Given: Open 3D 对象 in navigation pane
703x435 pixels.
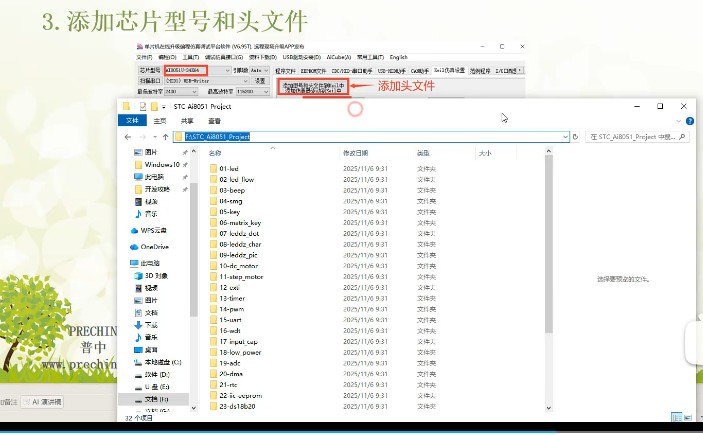Looking at the screenshot, I should pos(151,275).
